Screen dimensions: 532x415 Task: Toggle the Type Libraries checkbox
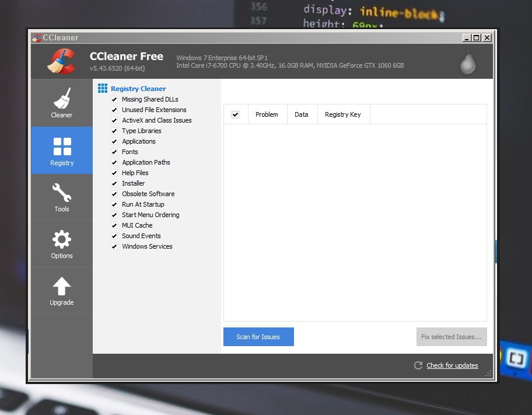[x=114, y=131]
